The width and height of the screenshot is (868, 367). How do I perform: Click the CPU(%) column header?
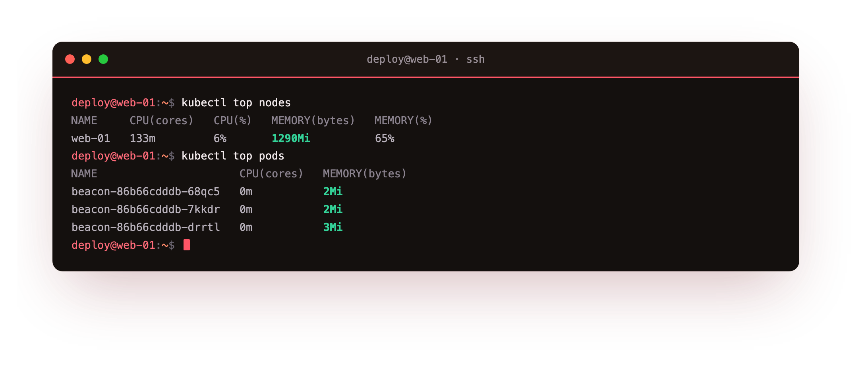click(x=232, y=121)
